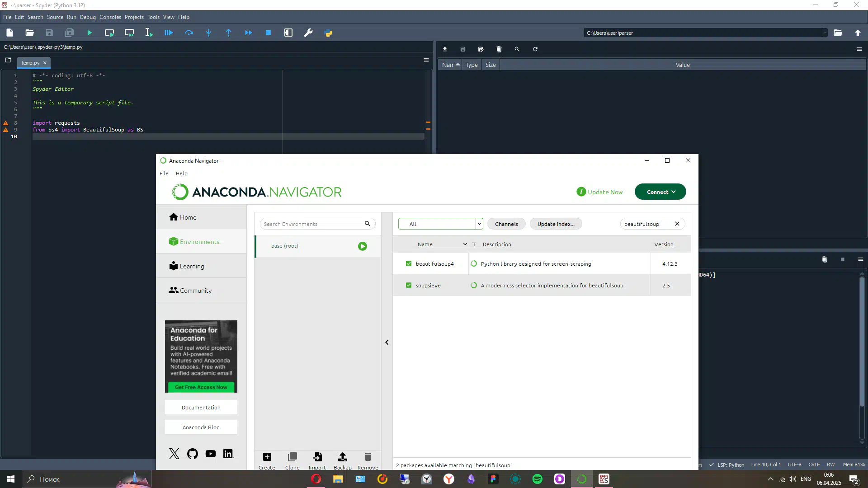Import an environment
This screenshot has width=868, height=488.
pos(317,461)
